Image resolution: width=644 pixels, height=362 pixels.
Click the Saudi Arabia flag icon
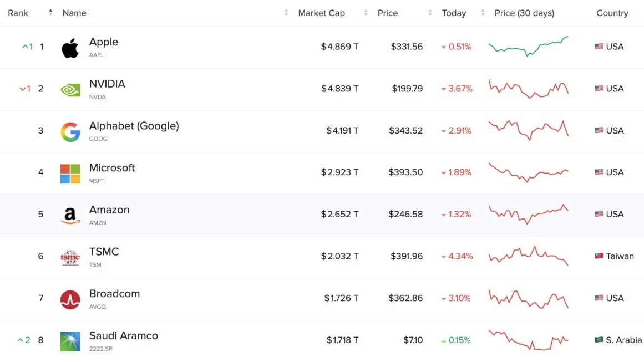[599, 340]
